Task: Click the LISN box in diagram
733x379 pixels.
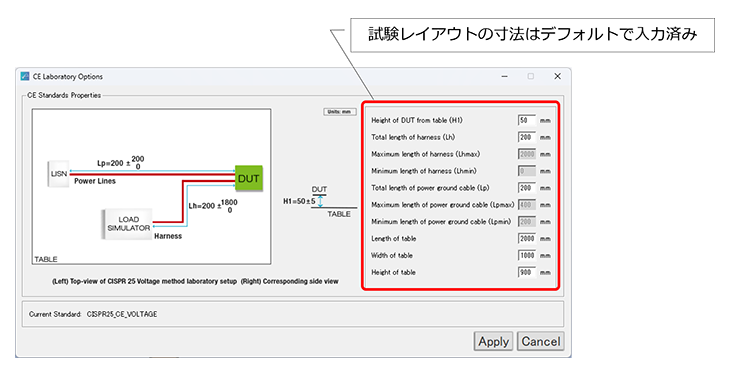Action: pyautogui.click(x=58, y=174)
